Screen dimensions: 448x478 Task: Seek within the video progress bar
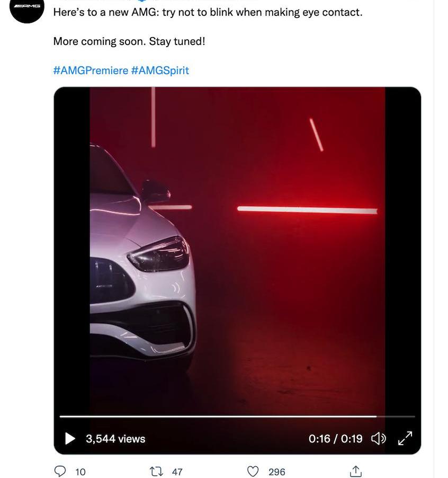point(212,417)
